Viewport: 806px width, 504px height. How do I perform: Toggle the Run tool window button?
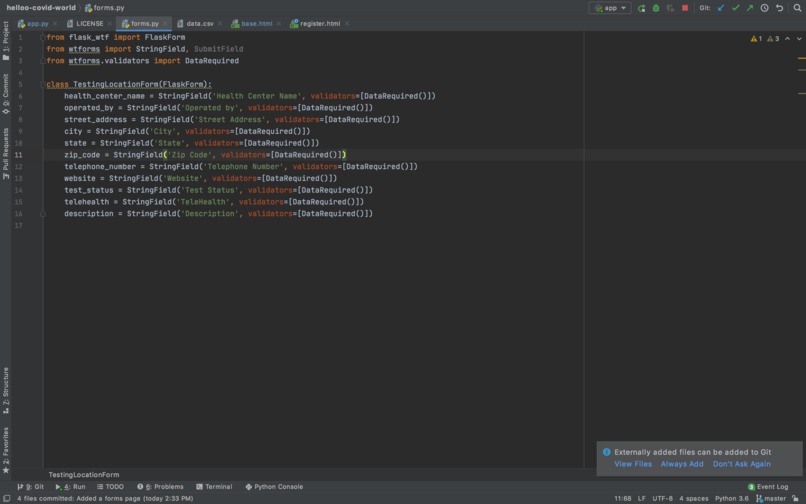tap(70, 487)
